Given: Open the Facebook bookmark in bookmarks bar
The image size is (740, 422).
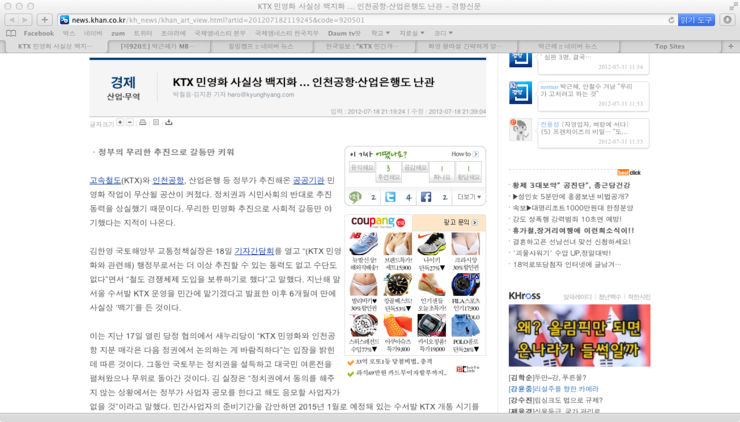Looking at the screenshot, I should 38,33.
